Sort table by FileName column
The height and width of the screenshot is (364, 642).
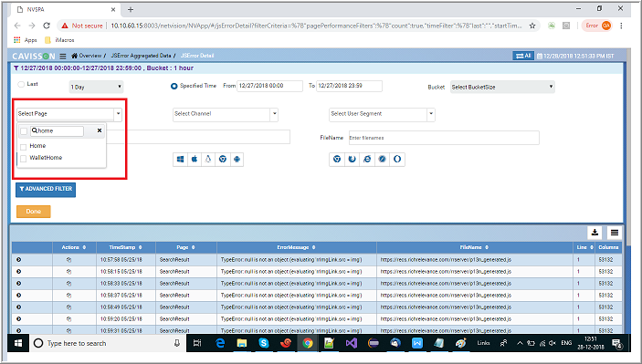pos(475,247)
